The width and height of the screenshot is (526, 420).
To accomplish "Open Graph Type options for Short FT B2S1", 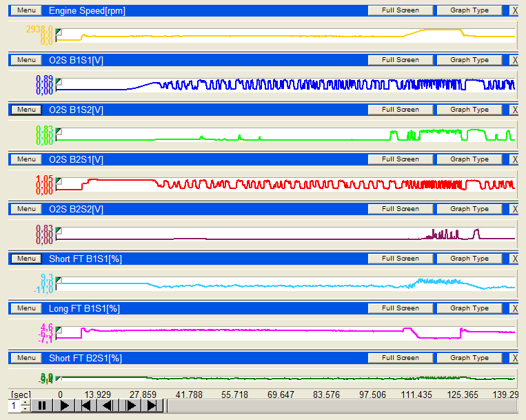I will 469,358.
